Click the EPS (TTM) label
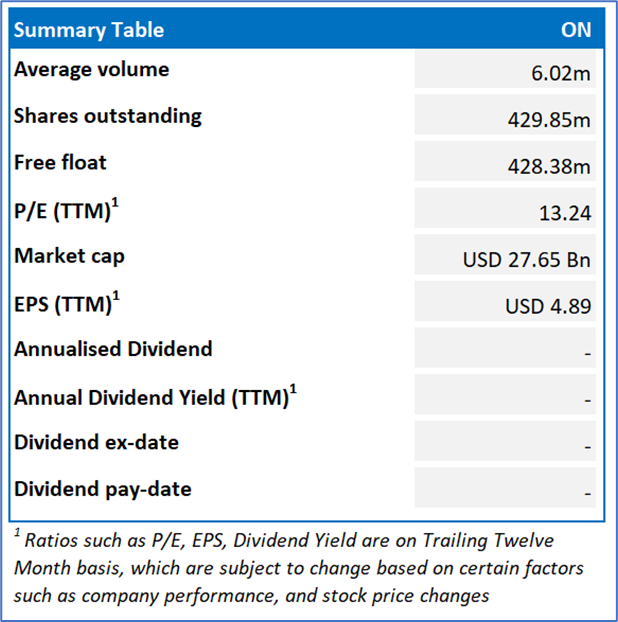This screenshot has height=622, width=618. coord(68,303)
